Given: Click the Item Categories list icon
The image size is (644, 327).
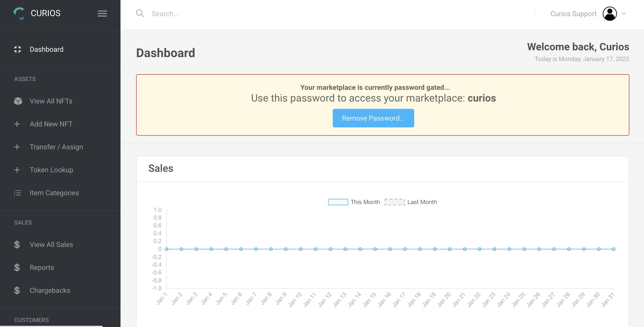Looking at the screenshot, I should pos(18,193).
